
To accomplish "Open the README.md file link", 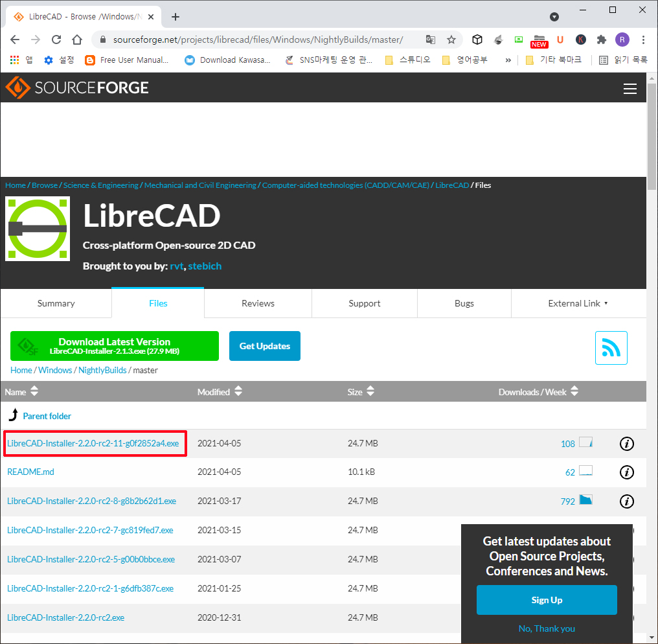I will [30, 472].
